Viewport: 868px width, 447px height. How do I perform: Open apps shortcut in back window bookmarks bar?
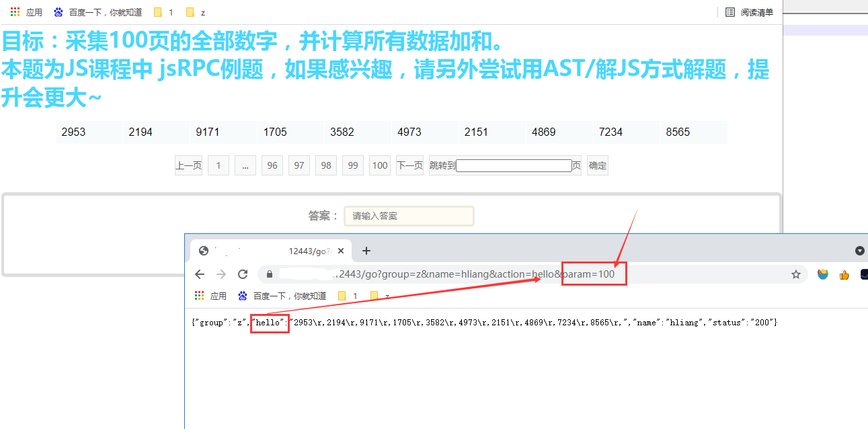[x=26, y=12]
